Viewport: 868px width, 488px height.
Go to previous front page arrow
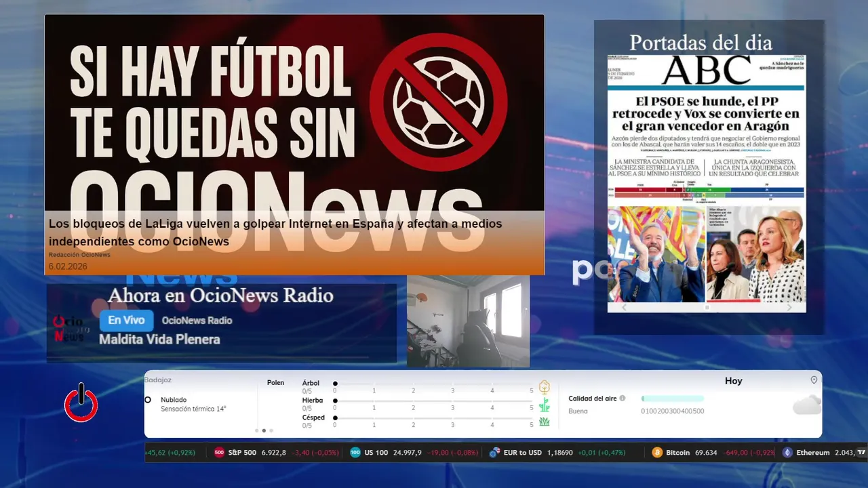coord(625,307)
